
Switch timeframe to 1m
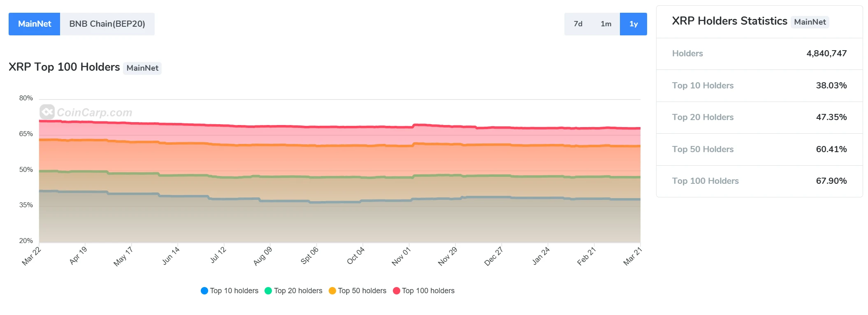605,24
